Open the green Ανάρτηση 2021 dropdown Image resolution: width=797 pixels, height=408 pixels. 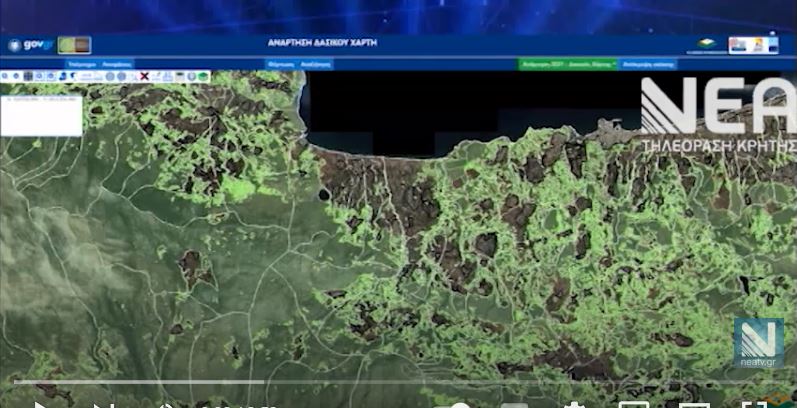tap(568, 64)
